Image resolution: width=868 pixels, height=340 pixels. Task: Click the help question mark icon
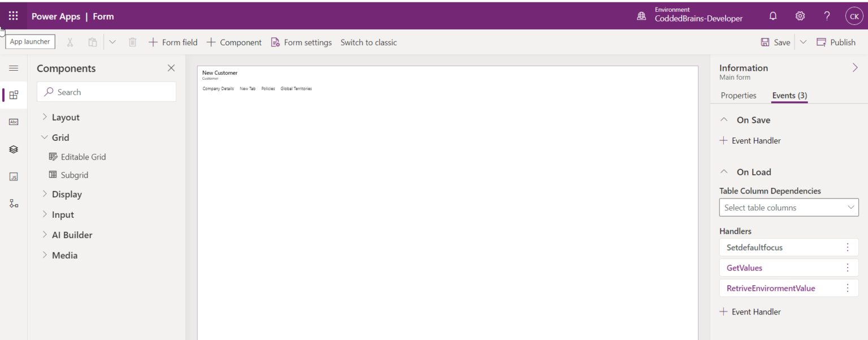click(827, 16)
